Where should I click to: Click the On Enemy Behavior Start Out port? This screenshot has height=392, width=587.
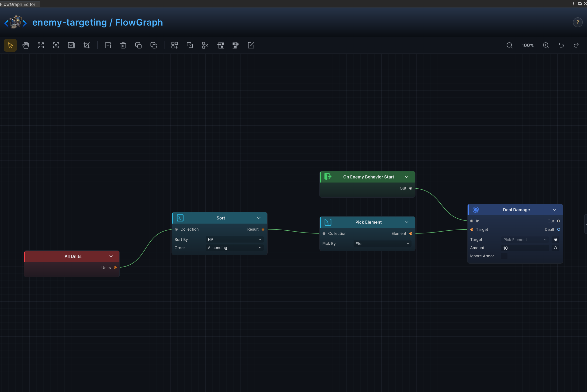(x=411, y=188)
